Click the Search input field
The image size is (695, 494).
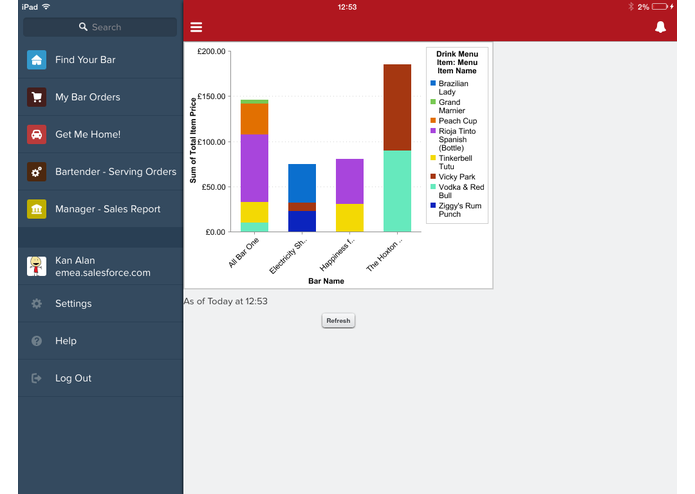click(100, 27)
